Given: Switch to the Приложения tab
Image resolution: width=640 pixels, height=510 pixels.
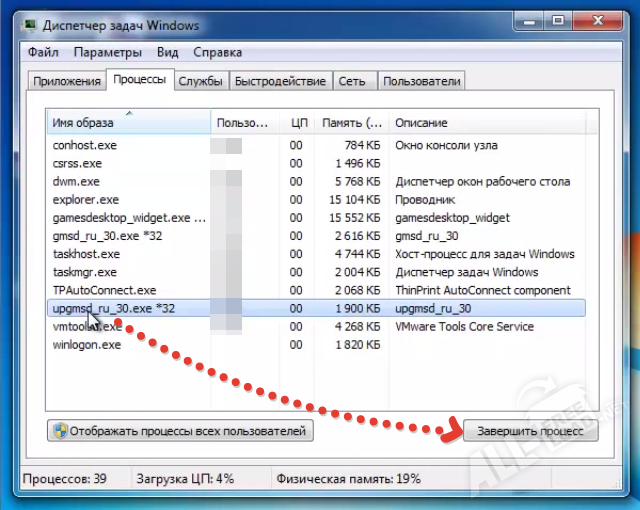Looking at the screenshot, I should [x=67, y=81].
